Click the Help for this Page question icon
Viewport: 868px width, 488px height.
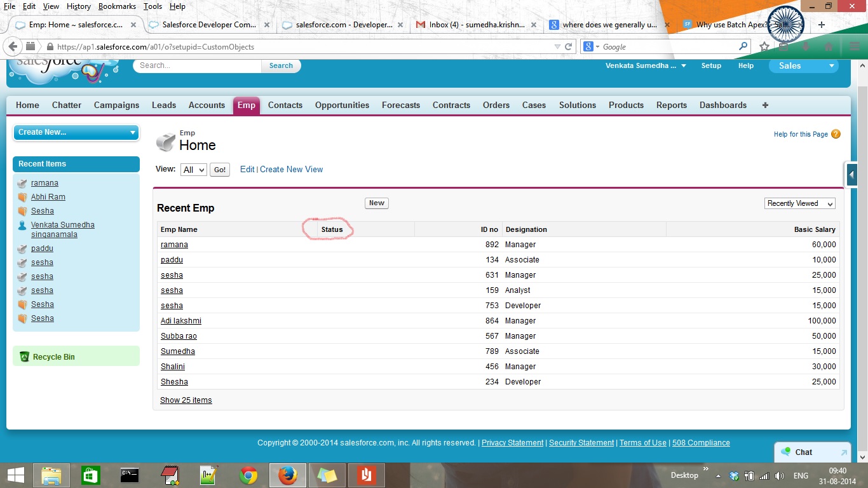pyautogui.click(x=836, y=134)
